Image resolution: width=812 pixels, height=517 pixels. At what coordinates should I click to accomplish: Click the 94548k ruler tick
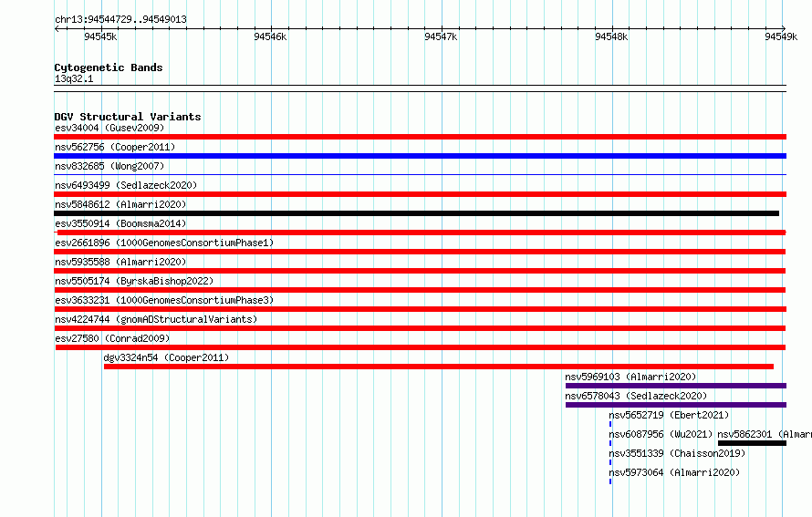pos(611,36)
